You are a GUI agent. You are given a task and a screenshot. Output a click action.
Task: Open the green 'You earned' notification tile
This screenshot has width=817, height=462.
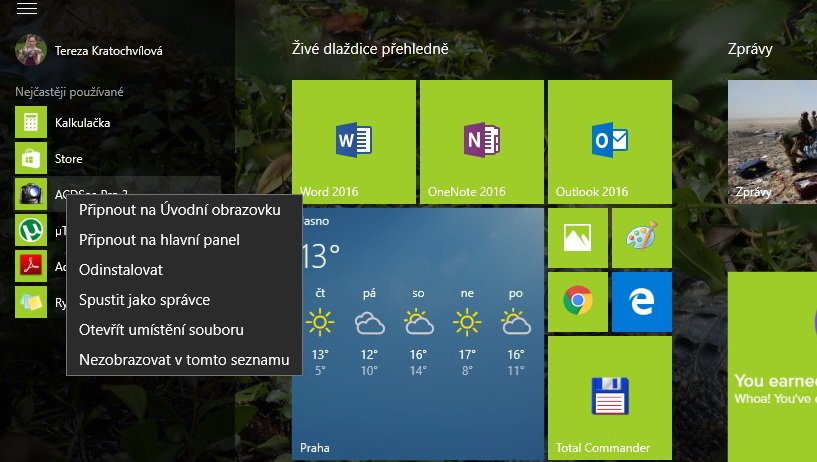coord(772,367)
